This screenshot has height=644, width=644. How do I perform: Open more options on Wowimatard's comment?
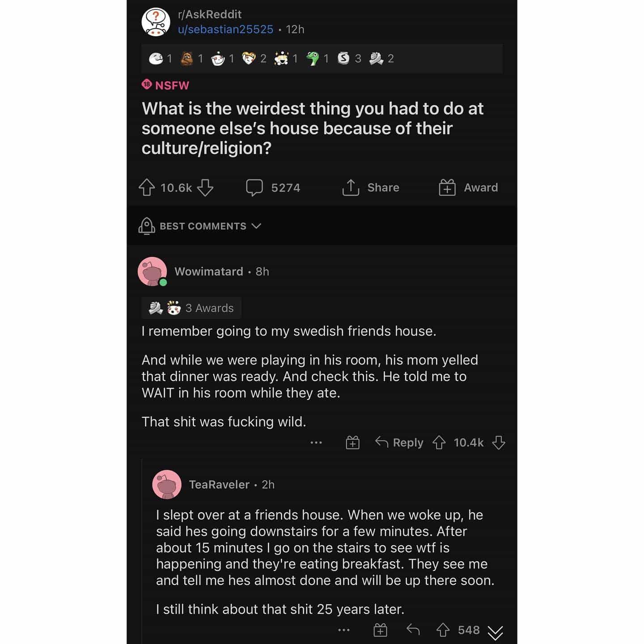pos(316,443)
